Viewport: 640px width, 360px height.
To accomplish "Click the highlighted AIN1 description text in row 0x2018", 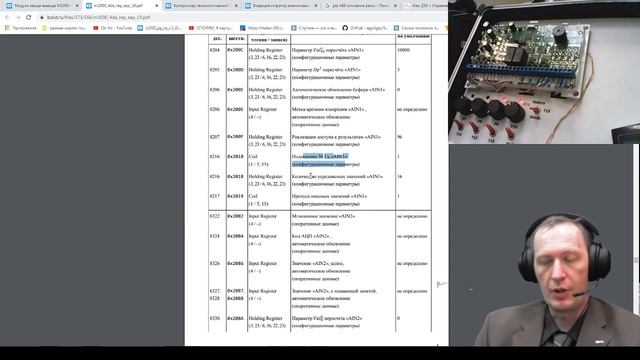I will coord(326,160).
